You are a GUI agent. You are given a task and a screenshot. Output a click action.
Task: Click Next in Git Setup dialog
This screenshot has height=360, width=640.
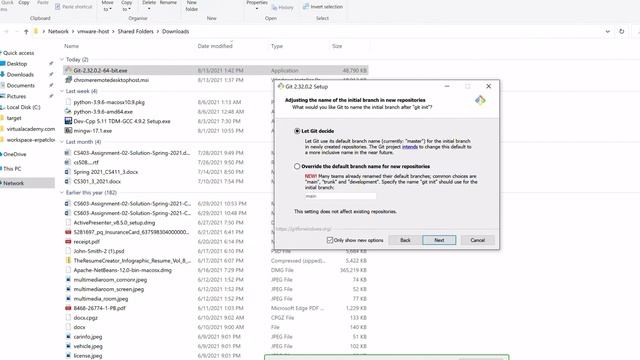coord(439,240)
